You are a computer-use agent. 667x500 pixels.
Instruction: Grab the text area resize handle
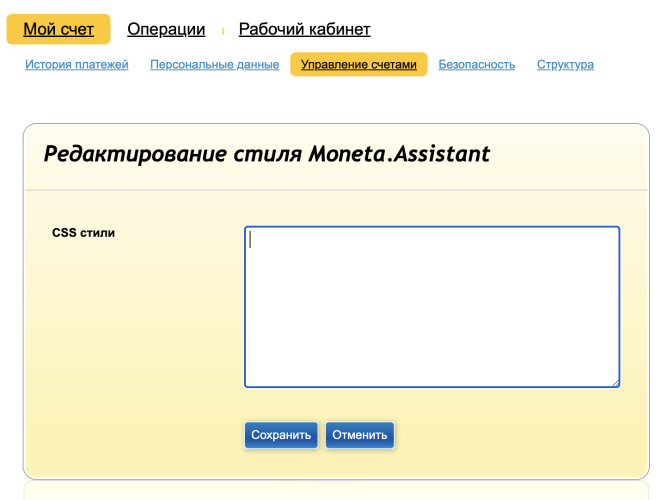[615, 382]
